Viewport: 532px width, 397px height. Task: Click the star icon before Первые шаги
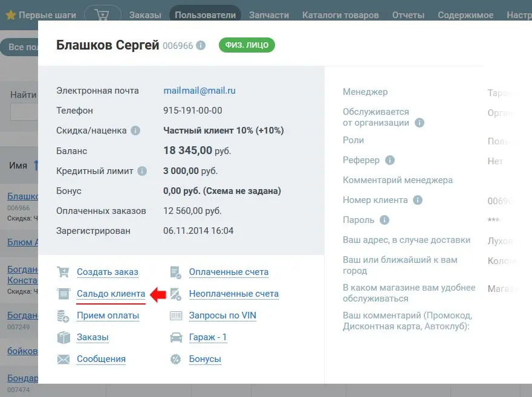pos(10,13)
